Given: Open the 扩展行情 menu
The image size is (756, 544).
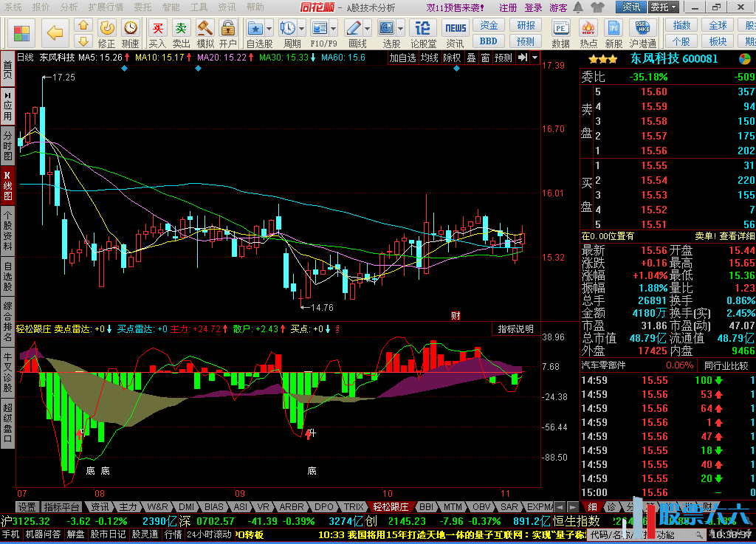Looking at the screenshot, I should tap(106, 7).
